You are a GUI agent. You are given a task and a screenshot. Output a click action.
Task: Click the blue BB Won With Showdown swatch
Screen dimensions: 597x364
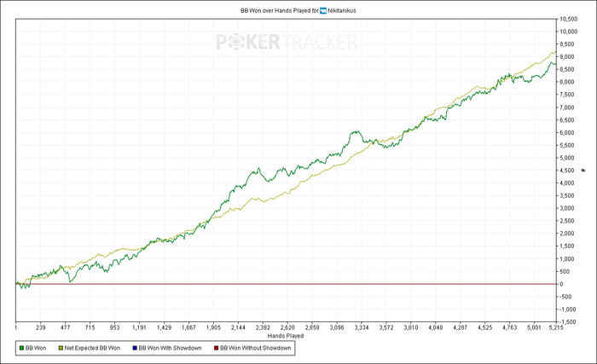point(135,348)
